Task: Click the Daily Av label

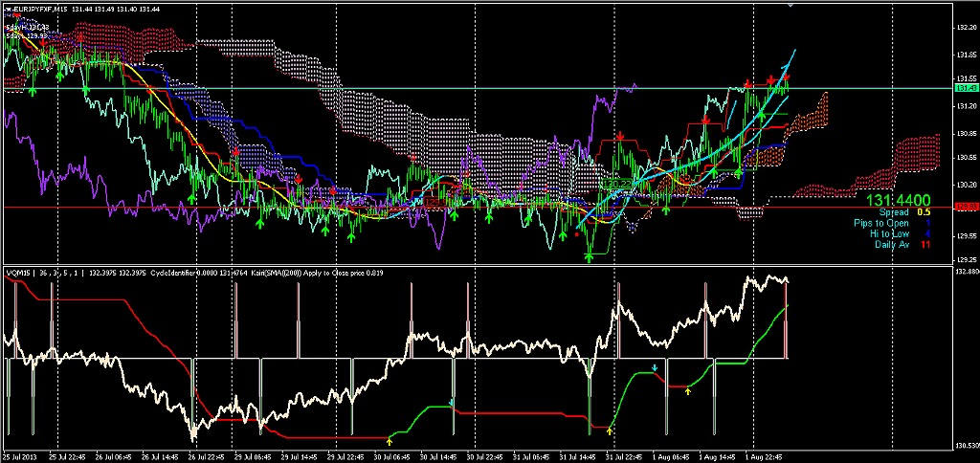Action: 892,244
